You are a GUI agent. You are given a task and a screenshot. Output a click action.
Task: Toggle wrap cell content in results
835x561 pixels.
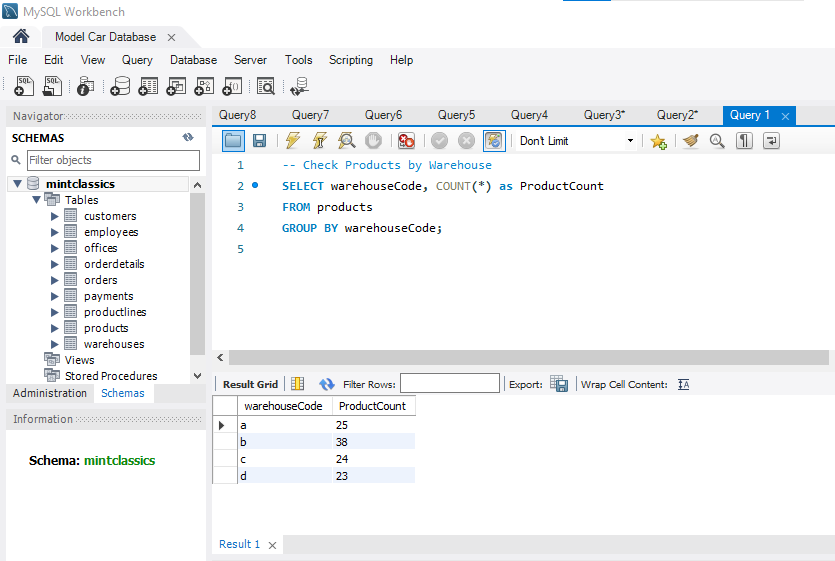coord(684,384)
